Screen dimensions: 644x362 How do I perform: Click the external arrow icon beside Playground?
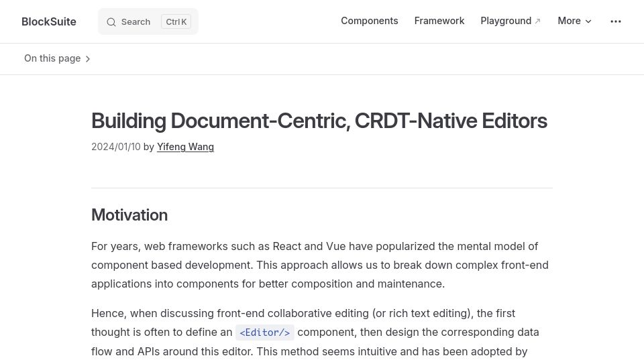click(x=537, y=21)
